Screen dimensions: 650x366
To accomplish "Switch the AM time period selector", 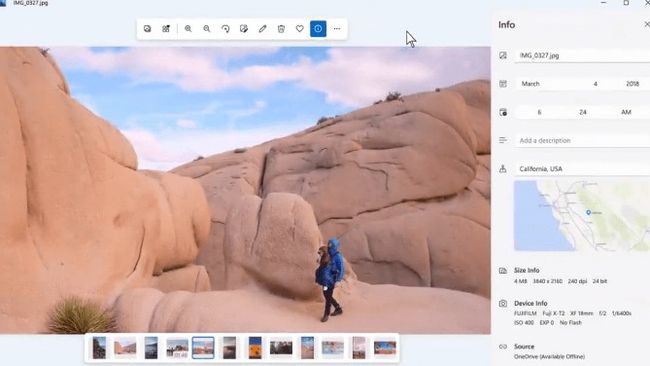I will click(x=626, y=112).
